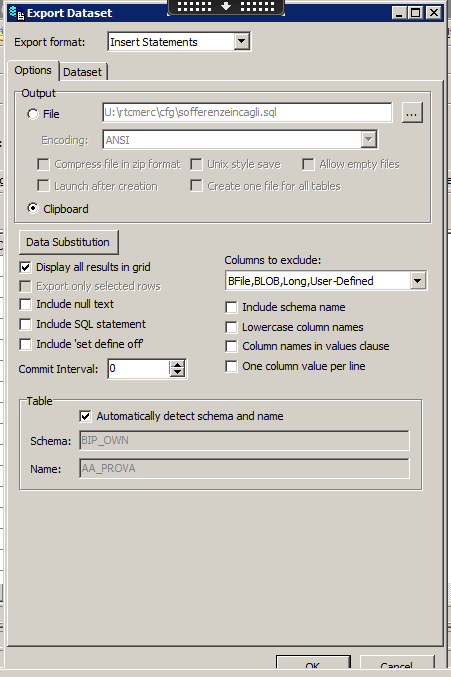Toggle Export only selected rows checkbox
This screenshot has height=677, width=451.
(x=25, y=286)
